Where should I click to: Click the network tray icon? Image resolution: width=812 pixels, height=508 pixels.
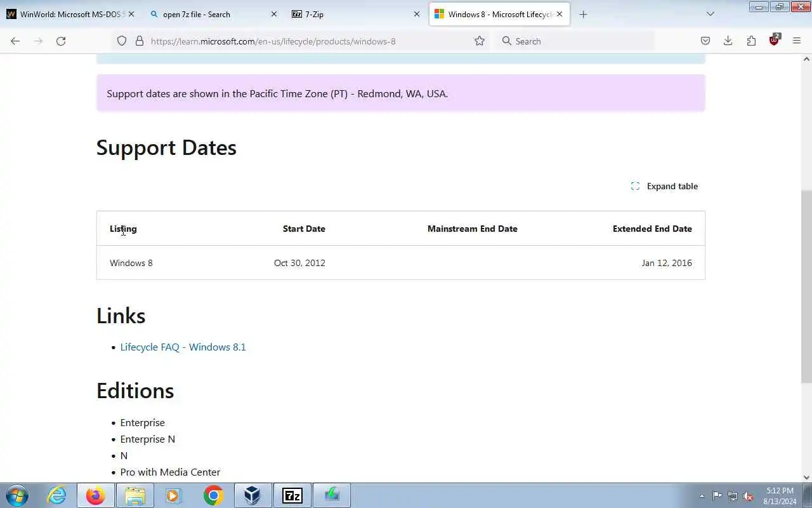click(733, 496)
